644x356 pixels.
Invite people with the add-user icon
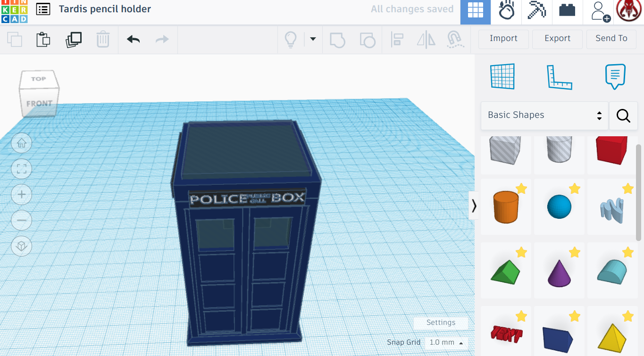coord(600,11)
